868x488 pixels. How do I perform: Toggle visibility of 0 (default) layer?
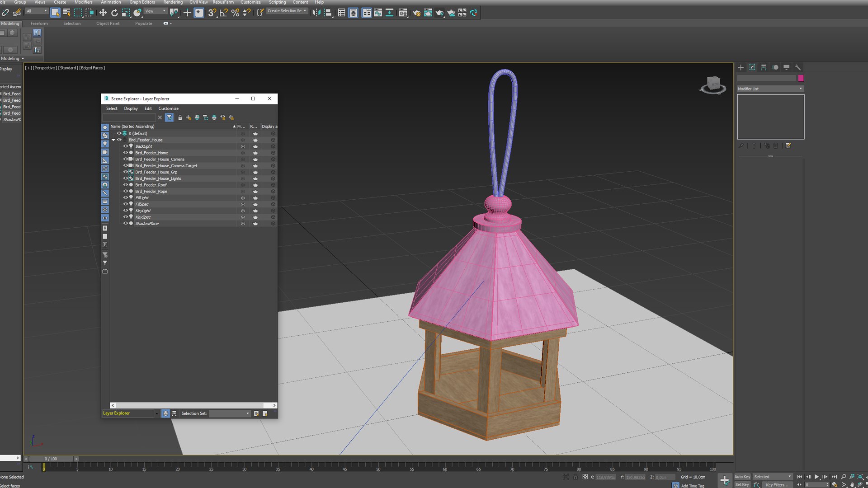pyautogui.click(x=119, y=133)
